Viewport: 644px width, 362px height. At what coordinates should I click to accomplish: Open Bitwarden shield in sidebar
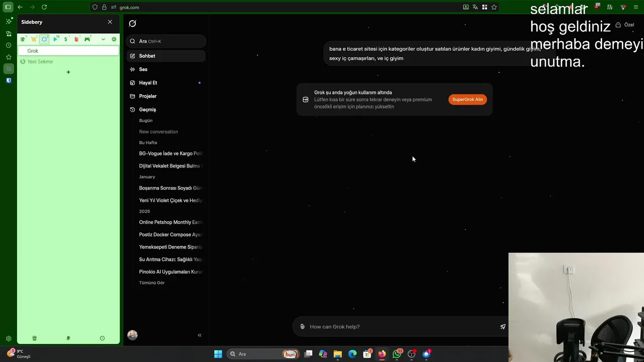pyautogui.click(x=9, y=80)
